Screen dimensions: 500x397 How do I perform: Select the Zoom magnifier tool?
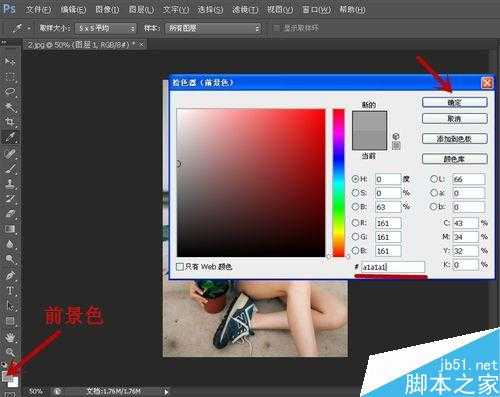[10, 352]
